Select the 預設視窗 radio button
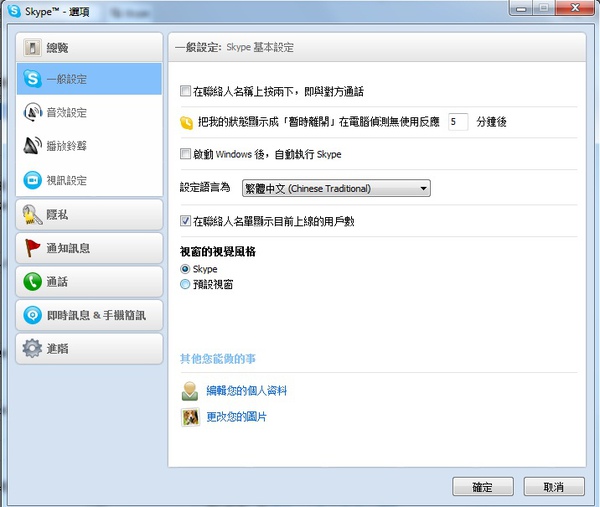The width and height of the screenshot is (600, 507). pyautogui.click(x=185, y=284)
